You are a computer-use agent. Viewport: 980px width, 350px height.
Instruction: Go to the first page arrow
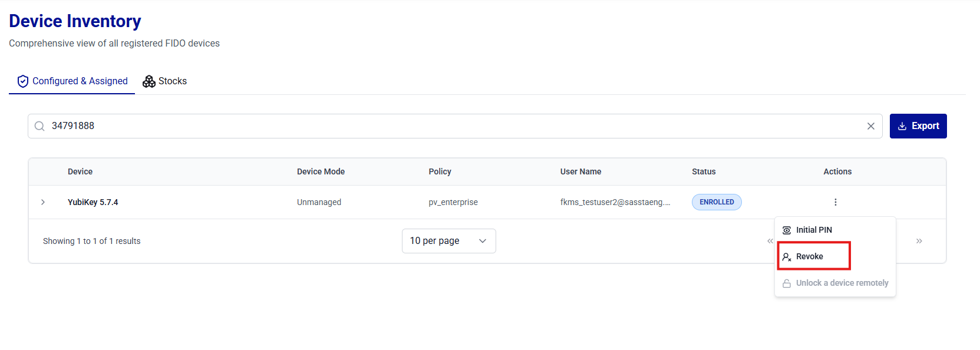click(x=770, y=241)
